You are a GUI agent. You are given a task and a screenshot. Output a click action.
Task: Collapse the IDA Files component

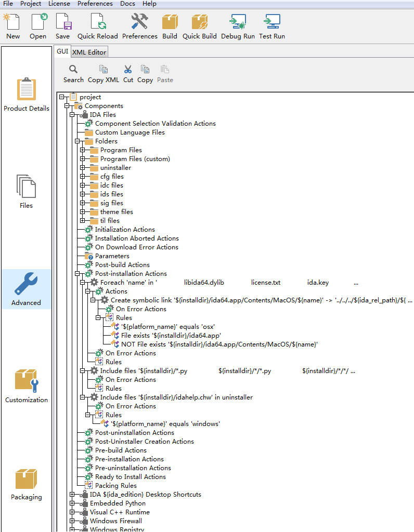pos(72,115)
